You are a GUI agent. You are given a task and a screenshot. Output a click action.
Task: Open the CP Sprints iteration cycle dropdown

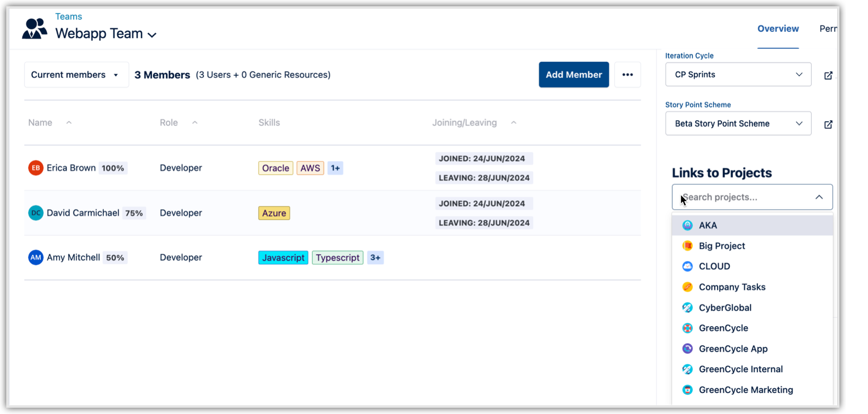point(738,75)
